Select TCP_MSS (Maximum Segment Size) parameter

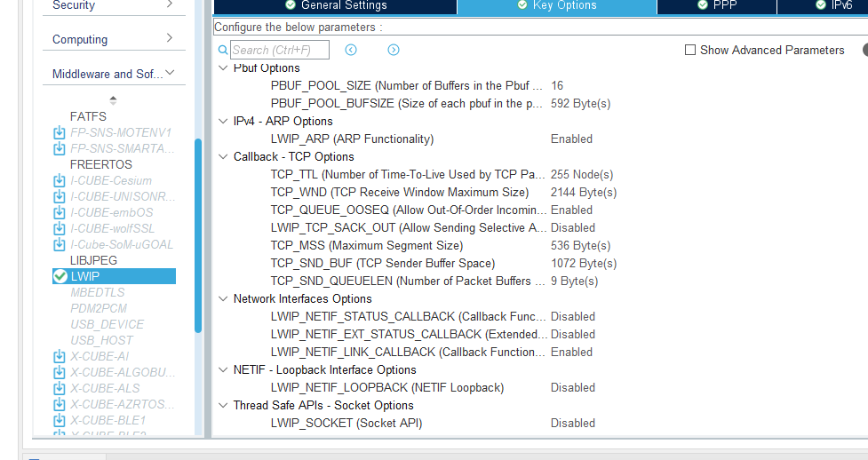click(x=366, y=245)
